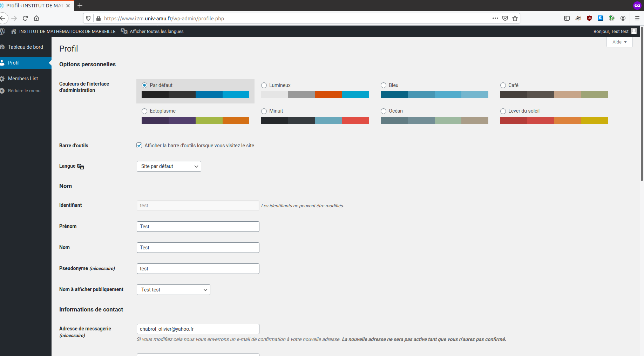Select the Minuit color scheme
Image resolution: width=644 pixels, height=356 pixels.
tap(264, 111)
